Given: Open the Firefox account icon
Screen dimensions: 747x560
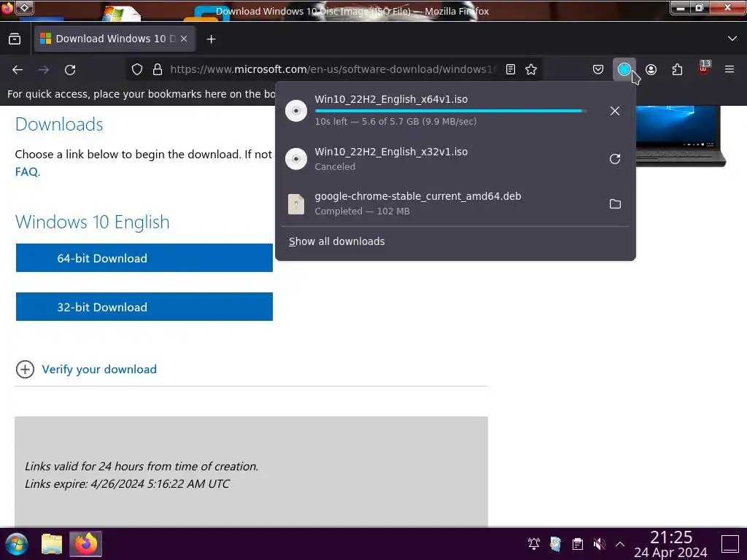Looking at the screenshot, I should 651,69.
